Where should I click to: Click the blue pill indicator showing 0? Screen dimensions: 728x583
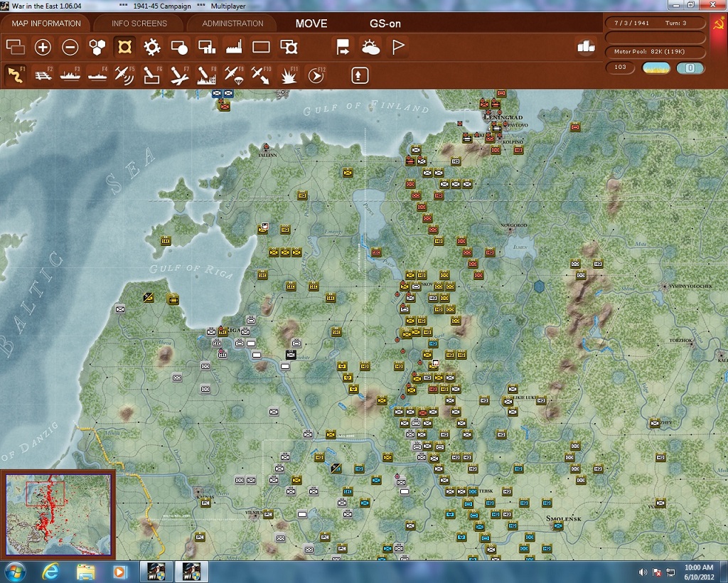pyautogui.click(x=690, y=68)
